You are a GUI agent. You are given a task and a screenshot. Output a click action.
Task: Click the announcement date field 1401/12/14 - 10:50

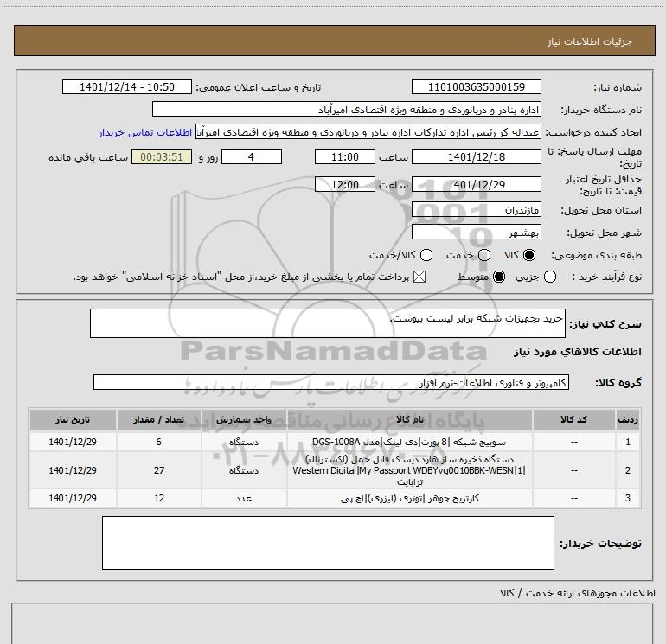point(127,87)
